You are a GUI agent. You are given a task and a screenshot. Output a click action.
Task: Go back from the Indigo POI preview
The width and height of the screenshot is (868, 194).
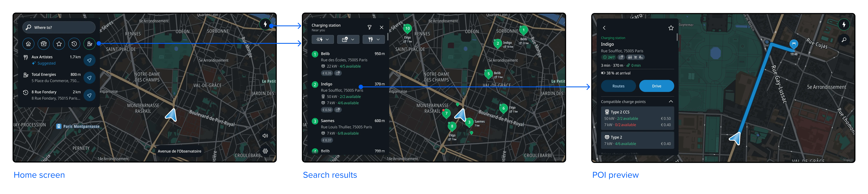pos(604,28)
